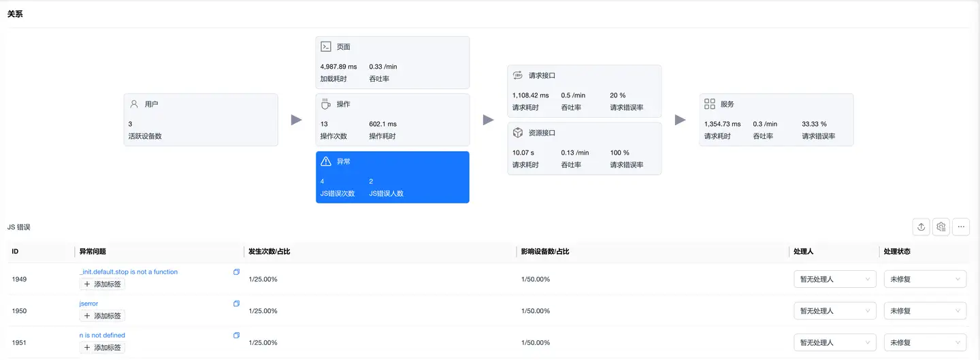Copy the 'n is not defined' error
The height and width of the screenshot is (360, 980).
tap(236, 336)
